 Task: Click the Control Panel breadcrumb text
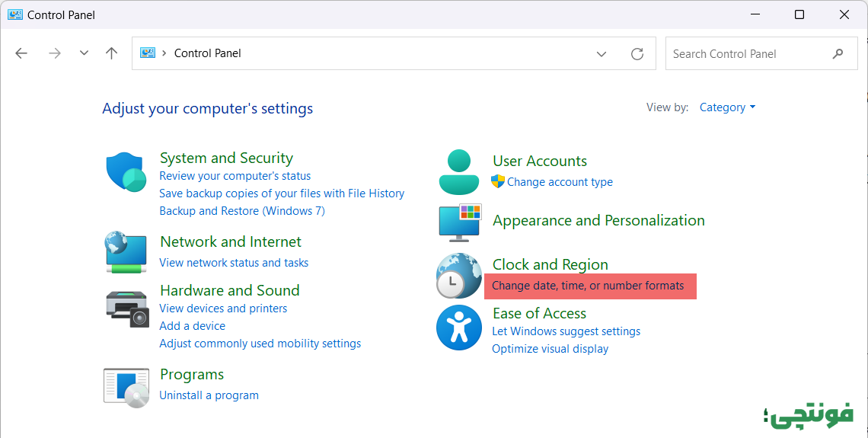pos(208,53)
